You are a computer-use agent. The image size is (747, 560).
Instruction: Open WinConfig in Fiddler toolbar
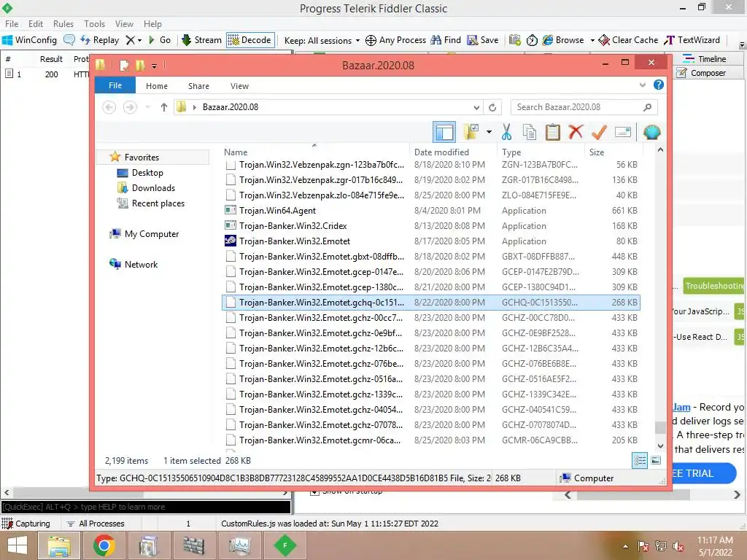point(29,41)
